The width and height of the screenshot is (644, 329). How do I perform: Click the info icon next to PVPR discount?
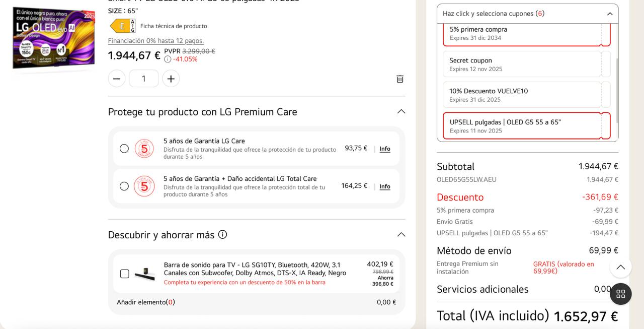(168, 59)
